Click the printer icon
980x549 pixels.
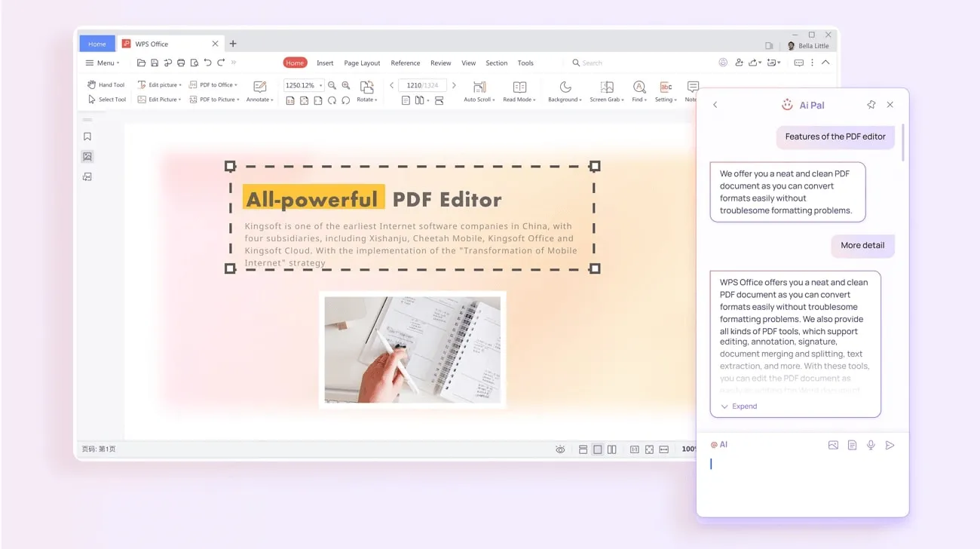(x=181, y=63)
